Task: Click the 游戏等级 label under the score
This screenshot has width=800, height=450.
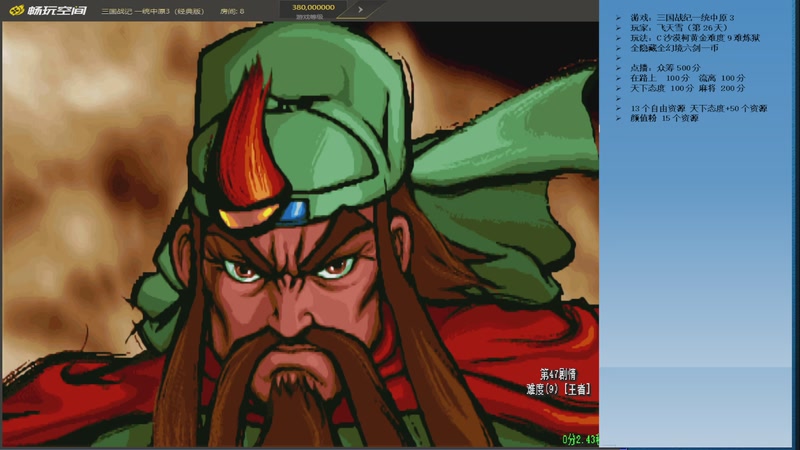Action: point(310,17)
